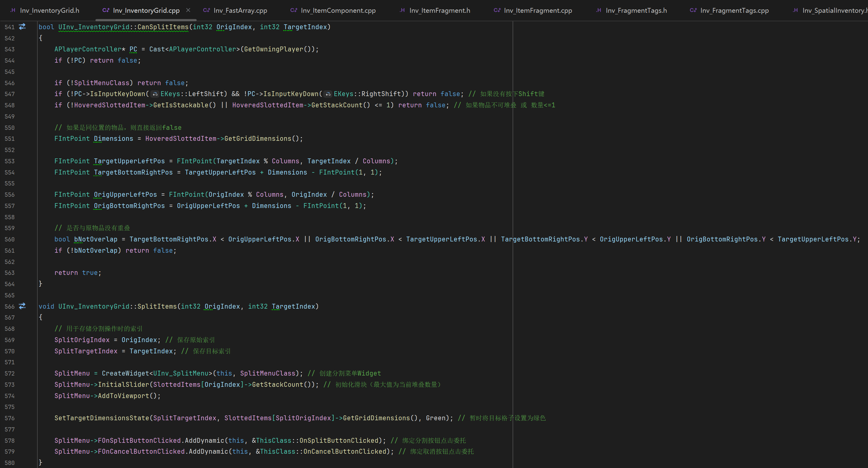This screenshot has width=868, height=468.
Task: Switch to the Inv_ItemComponent.cpp tab
Action: 338,10
